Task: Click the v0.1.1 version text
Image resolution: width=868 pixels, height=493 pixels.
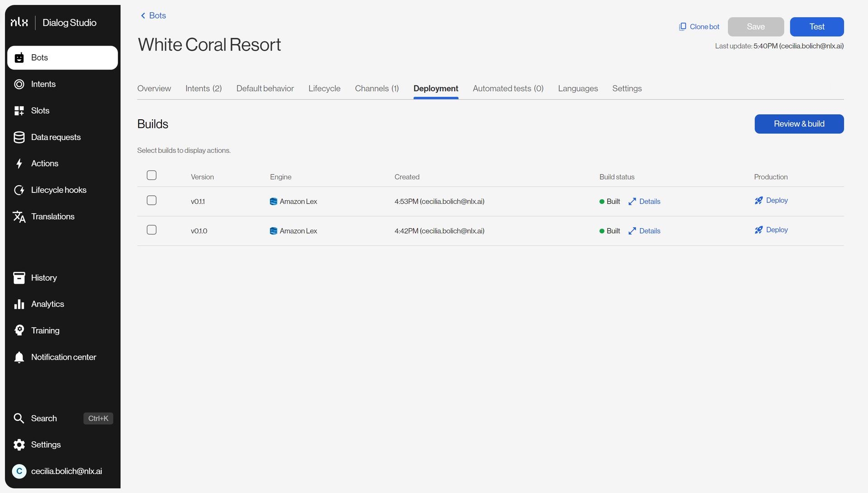Action: pyautogui.click(x=198, y=202)
